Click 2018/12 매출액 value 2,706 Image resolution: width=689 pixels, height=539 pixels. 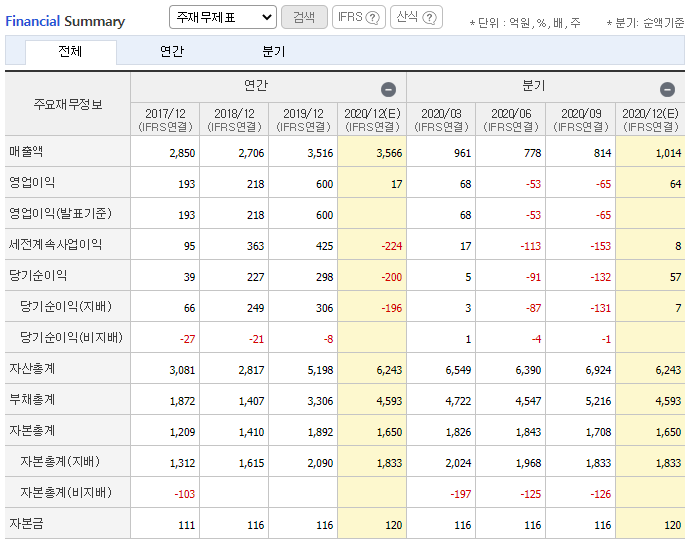pyautogui.click(x=251, y=153)
